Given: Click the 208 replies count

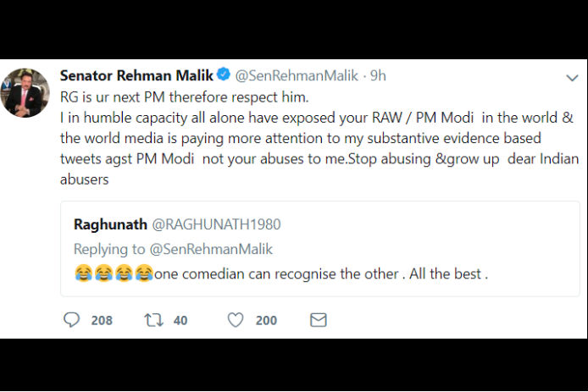Looking at the screenshot, I should point(102,320).
